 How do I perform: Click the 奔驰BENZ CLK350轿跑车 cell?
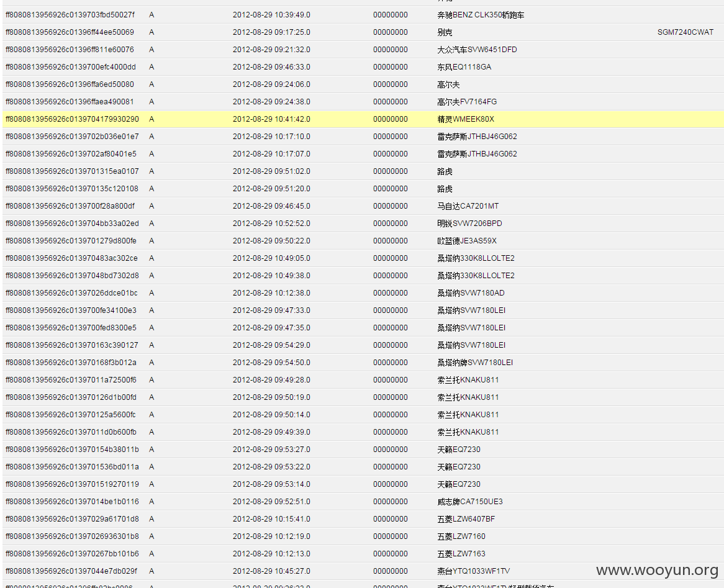click(x=481, y=15)
